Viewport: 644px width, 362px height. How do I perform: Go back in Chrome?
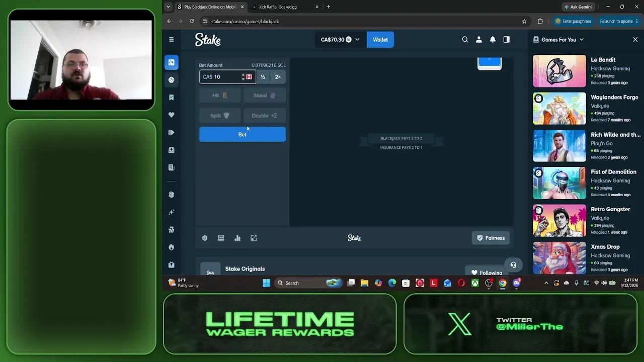tap(169, 21)
